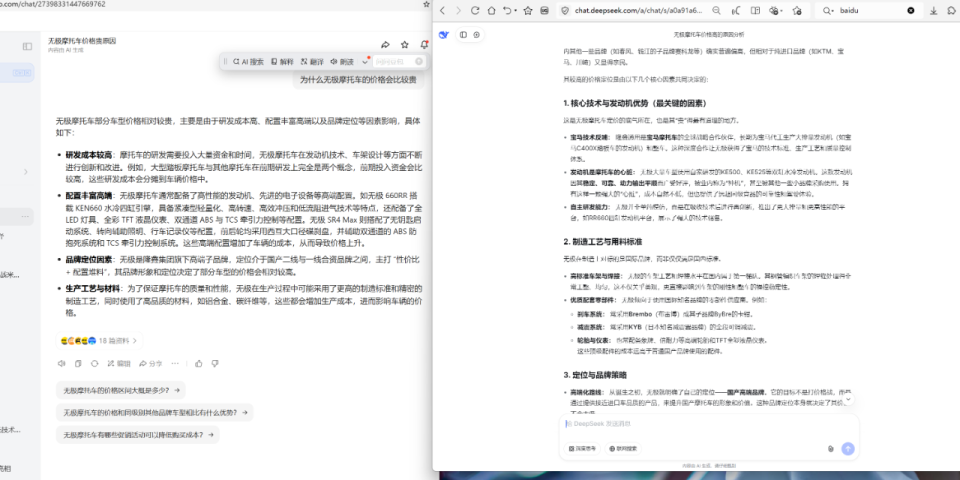Click read-aloud icon in right browser address bar
The height and width of the screenshot is (480, 960).
tap(736, 10)
